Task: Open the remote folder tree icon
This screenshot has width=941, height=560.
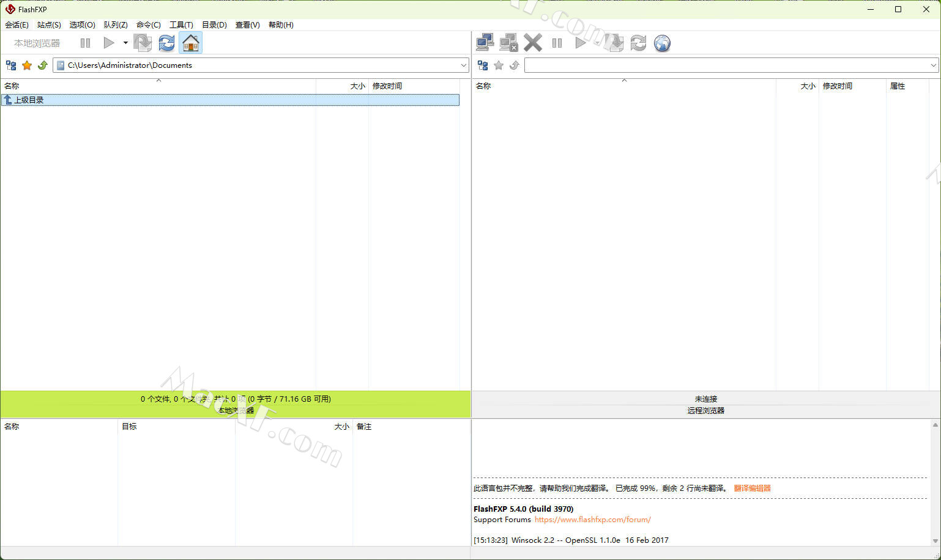Action: pos(483,65)
